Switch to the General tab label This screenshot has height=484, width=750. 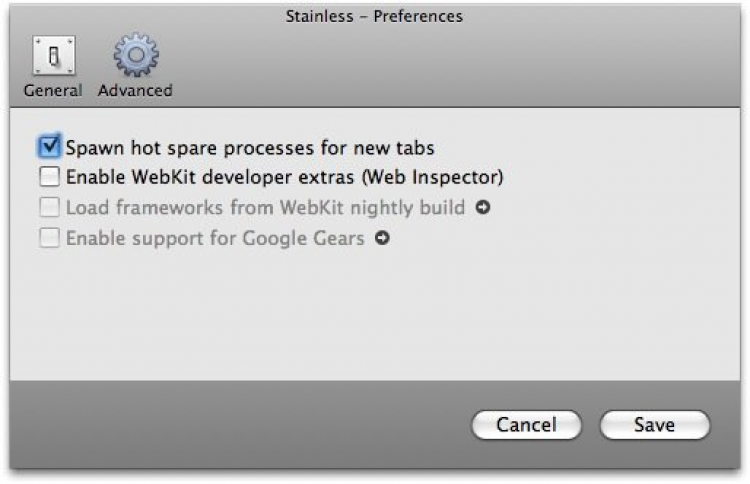(52, 91)
